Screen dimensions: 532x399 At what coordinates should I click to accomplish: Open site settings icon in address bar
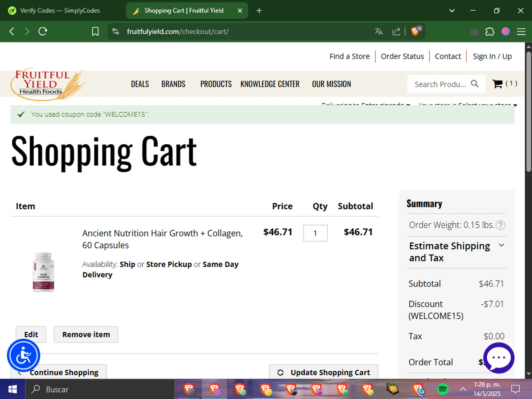(116, 32)
